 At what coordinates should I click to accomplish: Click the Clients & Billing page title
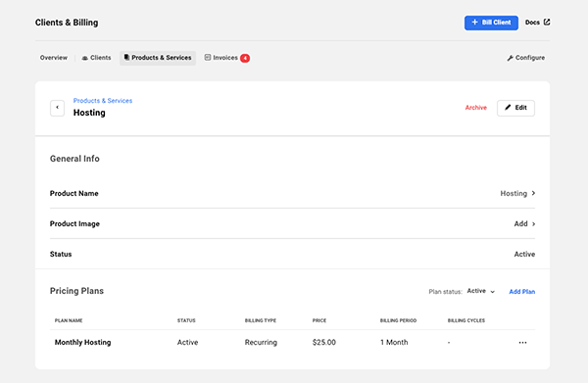tap(67, 23)
